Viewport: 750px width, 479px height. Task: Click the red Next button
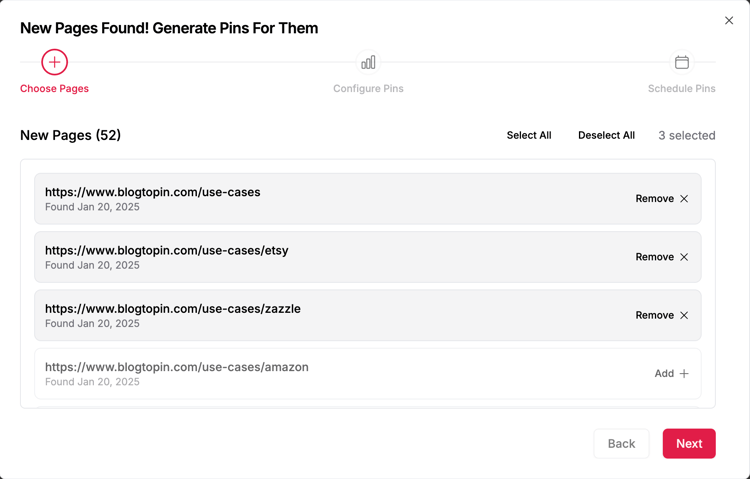[689, 444]
